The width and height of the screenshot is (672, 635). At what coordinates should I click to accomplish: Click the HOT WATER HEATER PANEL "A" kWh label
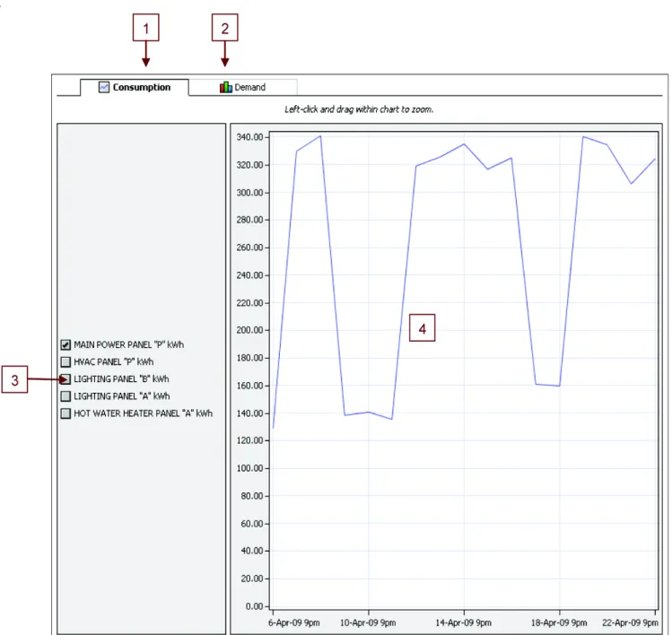(x=144, y=413)
